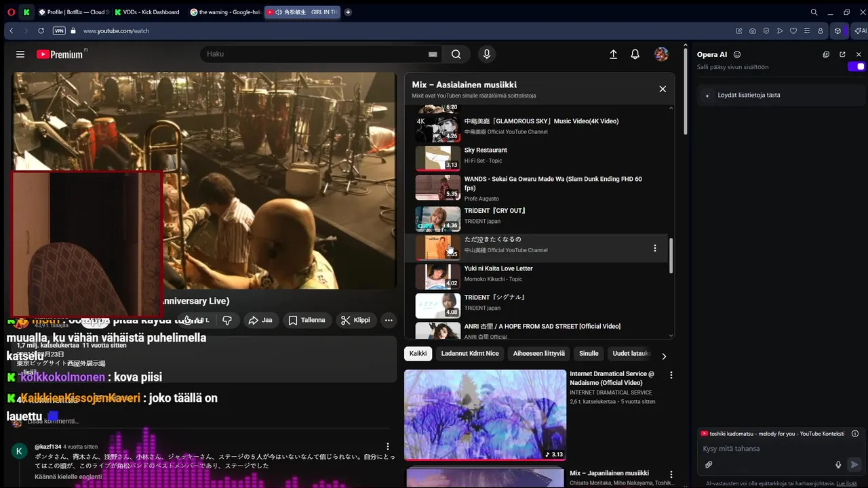Viewport: 868px width, 488px height.
Task: Open a new tab with plus button
Action: point(348,12)
